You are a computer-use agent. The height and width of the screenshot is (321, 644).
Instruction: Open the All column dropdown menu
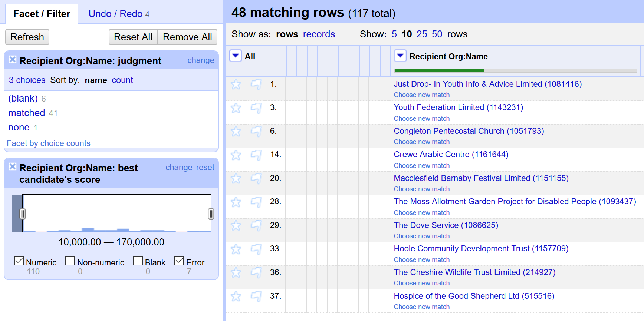pos(236,56)
